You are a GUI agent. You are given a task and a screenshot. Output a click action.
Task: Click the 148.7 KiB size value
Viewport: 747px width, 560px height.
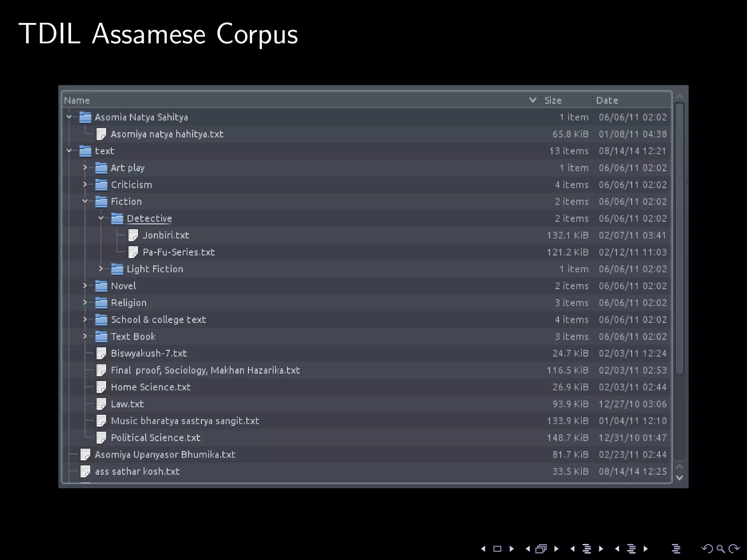point(568,437)
